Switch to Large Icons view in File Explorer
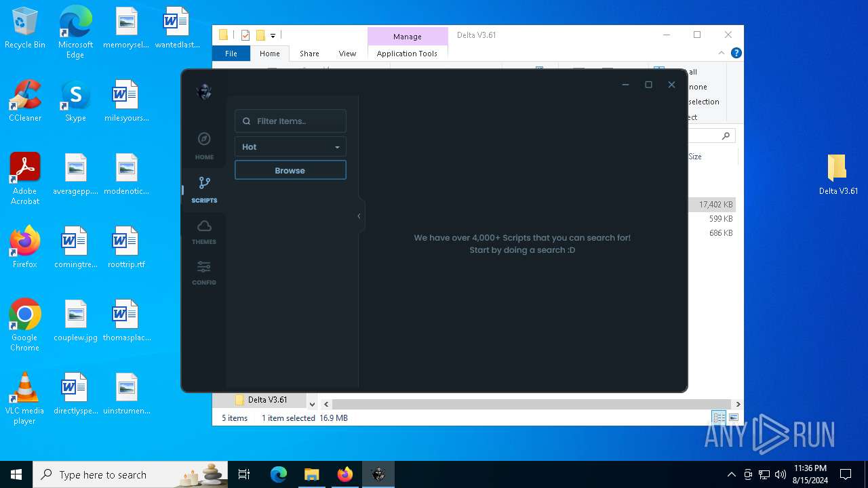868x488 pixels. pyautogui.click(x=733, y=418)
